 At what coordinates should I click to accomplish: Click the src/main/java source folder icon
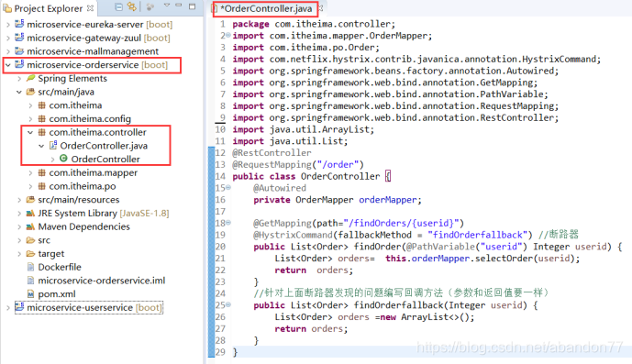click(x=30, y=92)
